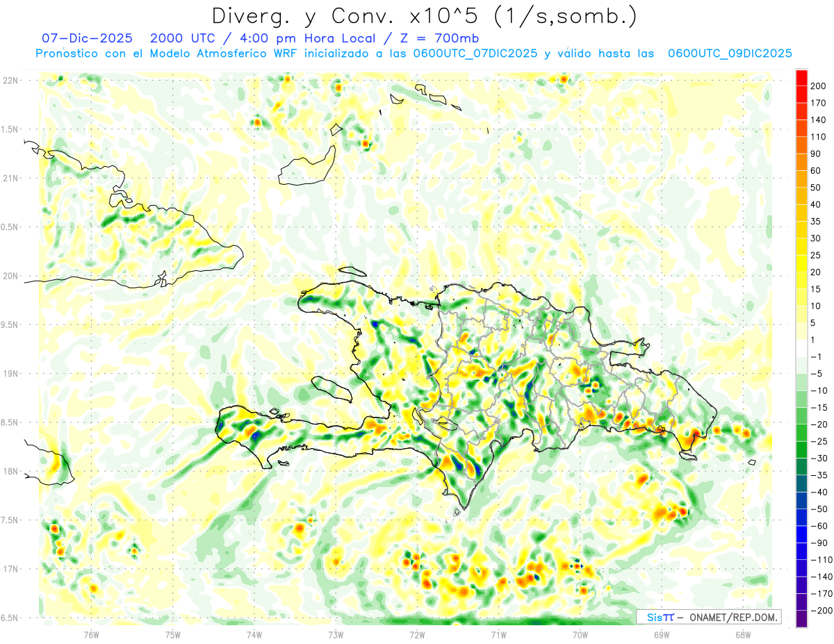This screenshot has width=834, height=644.
Task: Click the "20N" latitude label
Action: coord(10,276)
